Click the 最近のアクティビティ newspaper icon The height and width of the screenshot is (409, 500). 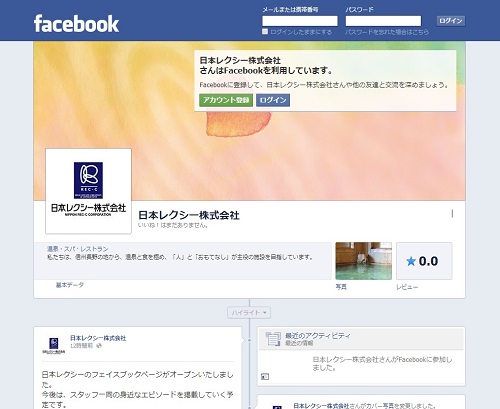(x=273, y=339)
